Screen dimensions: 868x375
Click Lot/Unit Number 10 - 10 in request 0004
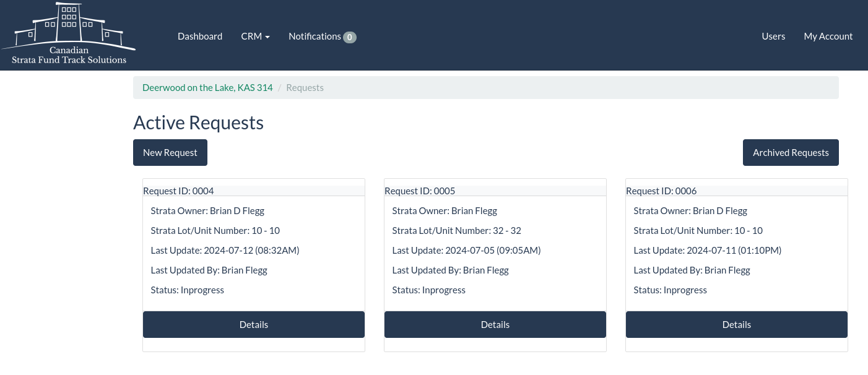tap(215, 231)
